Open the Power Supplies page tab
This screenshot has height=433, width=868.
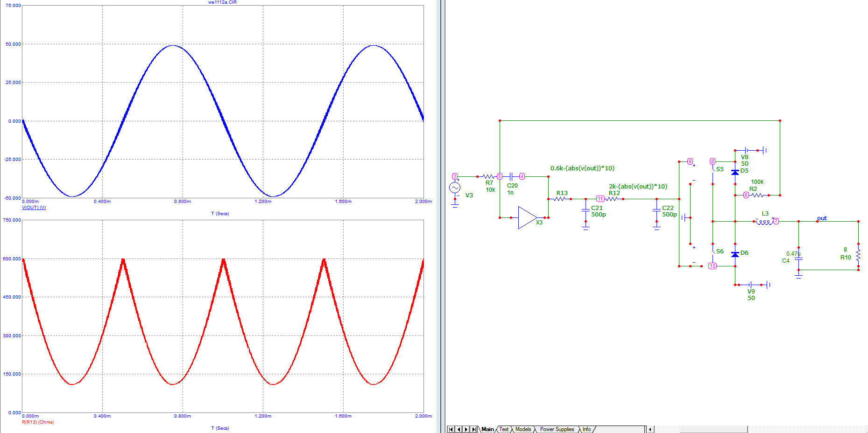click(x=557, y=429)
